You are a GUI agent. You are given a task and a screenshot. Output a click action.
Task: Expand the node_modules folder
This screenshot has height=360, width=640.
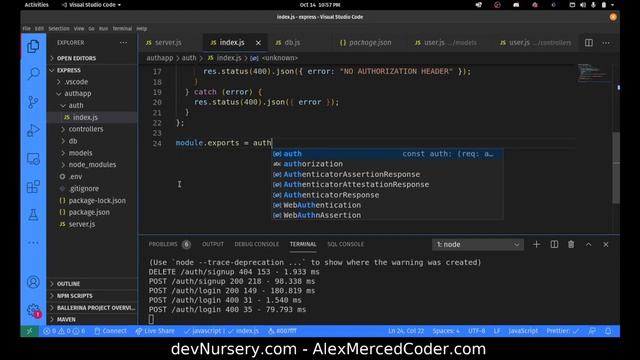click(92, 164)
